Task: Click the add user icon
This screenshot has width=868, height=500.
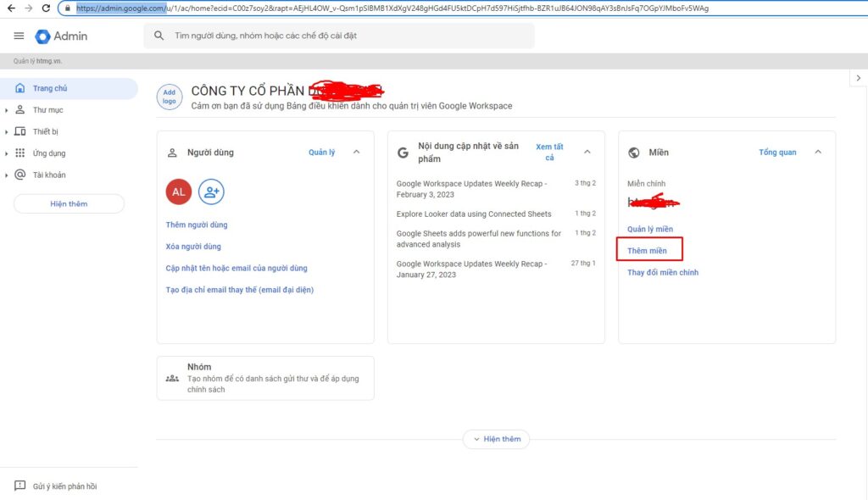Action: pyautogui.click(x=211, y=192)
